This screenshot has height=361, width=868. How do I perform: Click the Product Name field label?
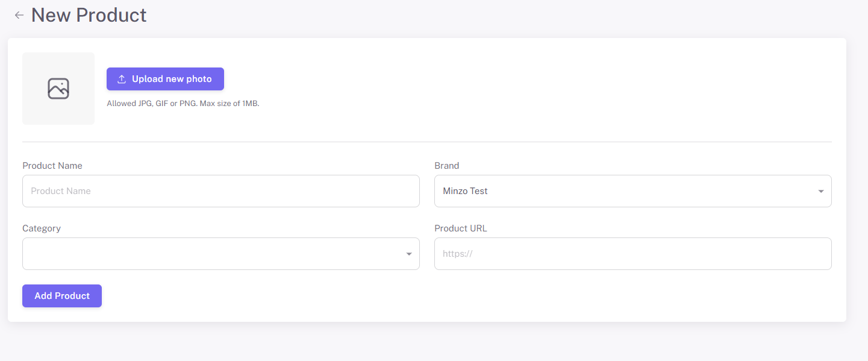52,166
